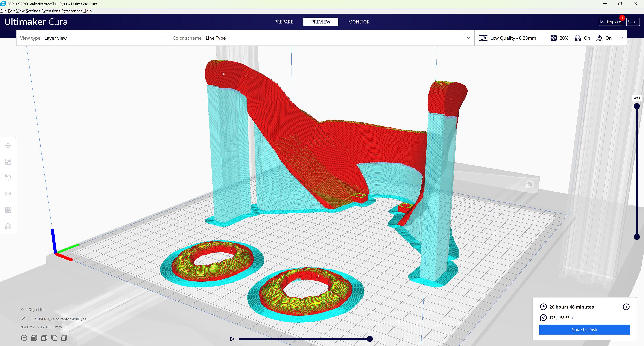Screen dimensions: 644x346
Task: Open the Marketplace
Action: coord(610,22)
